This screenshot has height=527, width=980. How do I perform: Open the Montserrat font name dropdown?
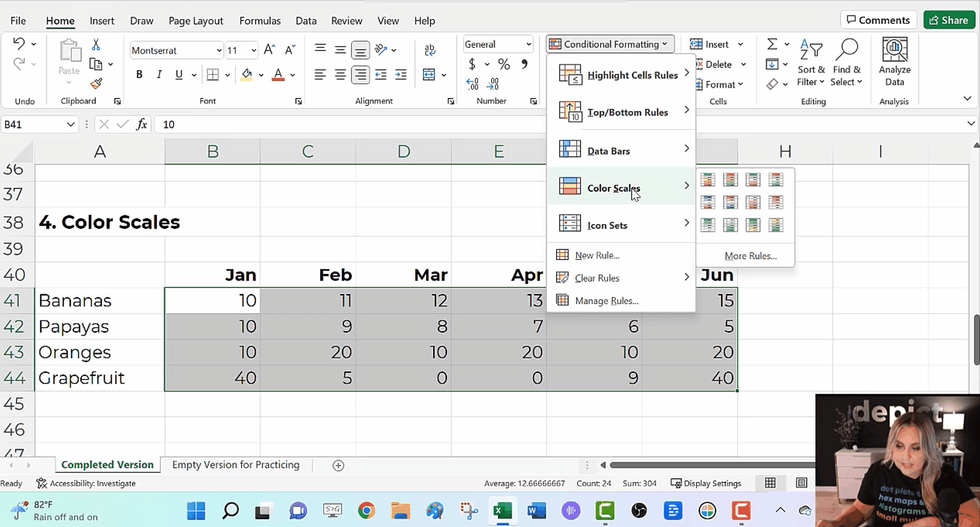(x=219, y=50)
